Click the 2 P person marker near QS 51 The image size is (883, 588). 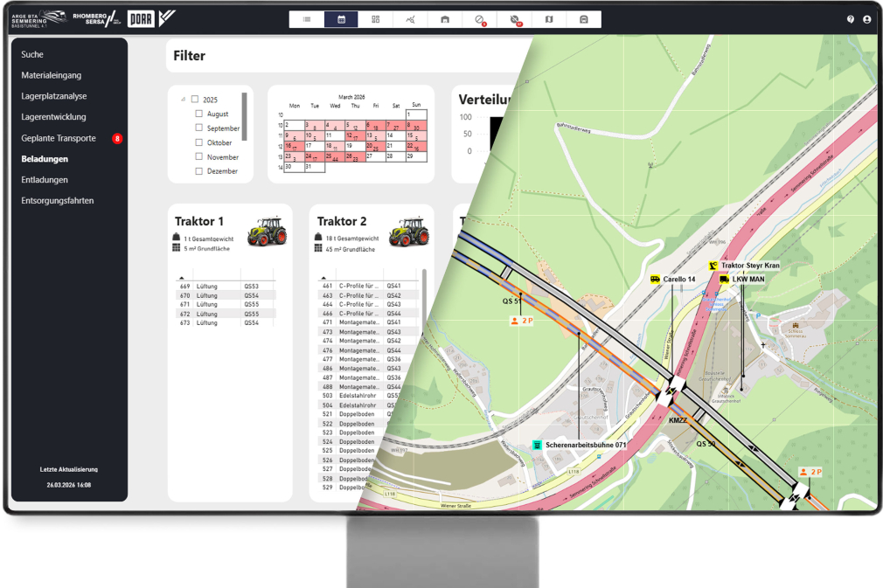522,321
